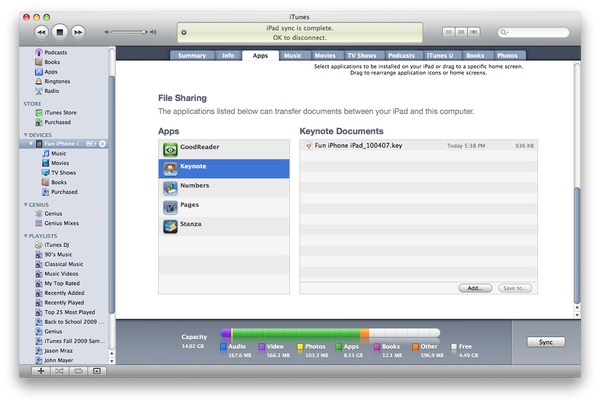This screenshot has height=404, width=600.
Task: Switch to the Info tab
Action: coord(228,55)
